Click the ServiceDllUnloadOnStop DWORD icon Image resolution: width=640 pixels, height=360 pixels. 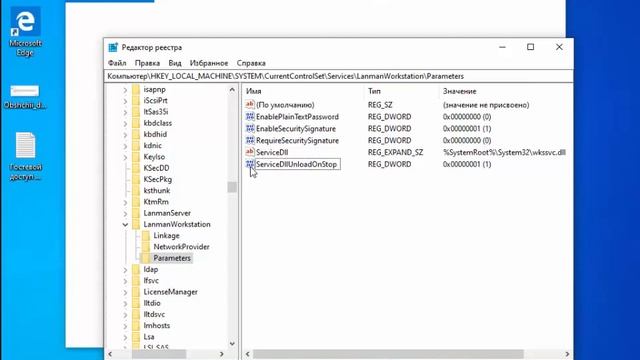click(250, 164)
